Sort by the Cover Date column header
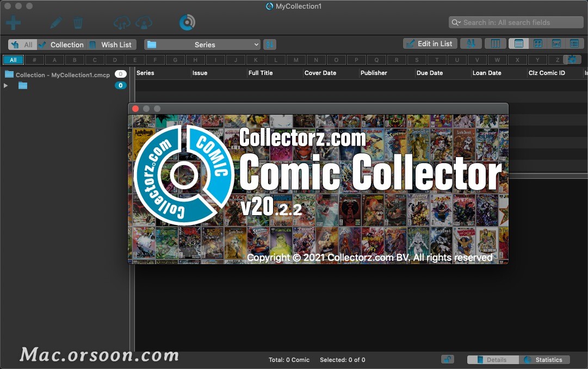 (331, 73)
